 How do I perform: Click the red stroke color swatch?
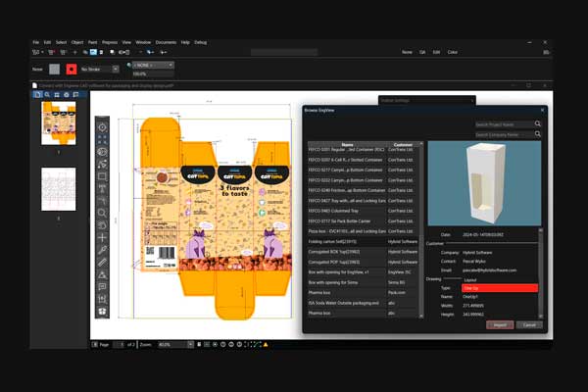[x=72, y=69]
